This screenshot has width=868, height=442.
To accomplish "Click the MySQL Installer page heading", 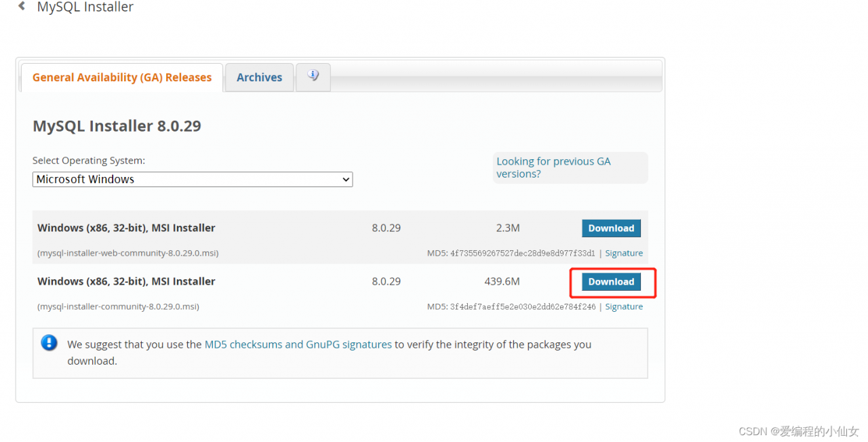I will 85,7.
